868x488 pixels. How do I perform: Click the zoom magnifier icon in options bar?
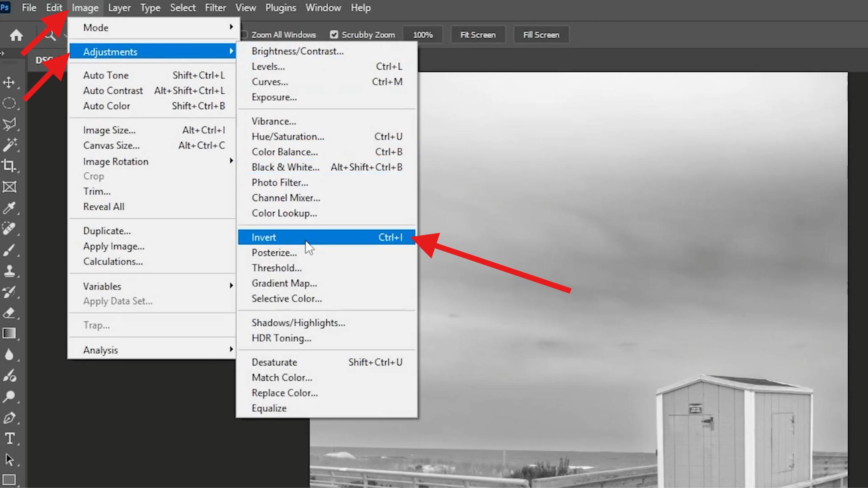coord(50,36)
